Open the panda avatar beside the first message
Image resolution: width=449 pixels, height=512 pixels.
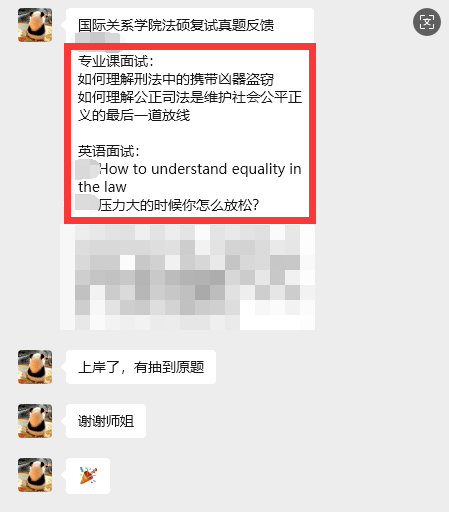35,25
